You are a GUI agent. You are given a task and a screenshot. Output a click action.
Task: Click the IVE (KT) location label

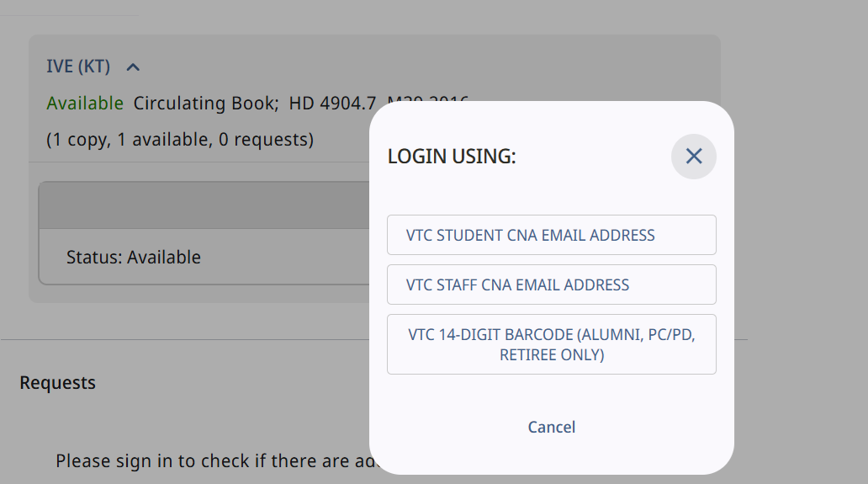tap(78, 66)
